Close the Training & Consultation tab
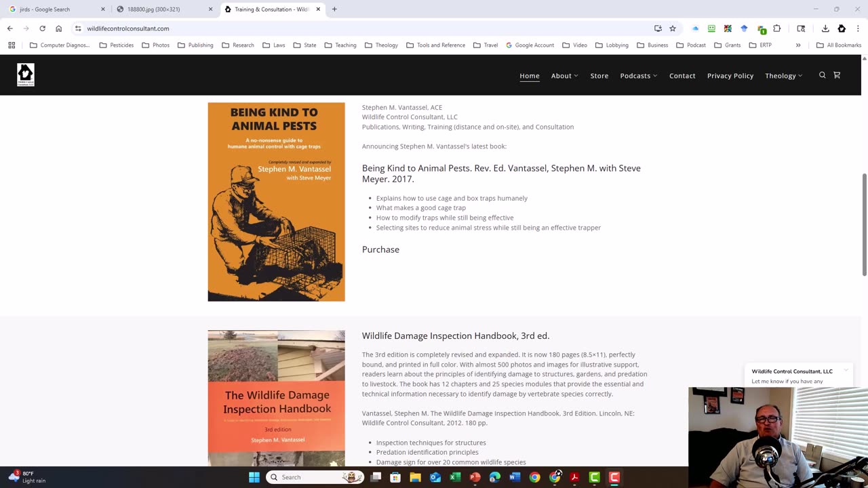This screenshot has width=868, height=488. point(318,9)
